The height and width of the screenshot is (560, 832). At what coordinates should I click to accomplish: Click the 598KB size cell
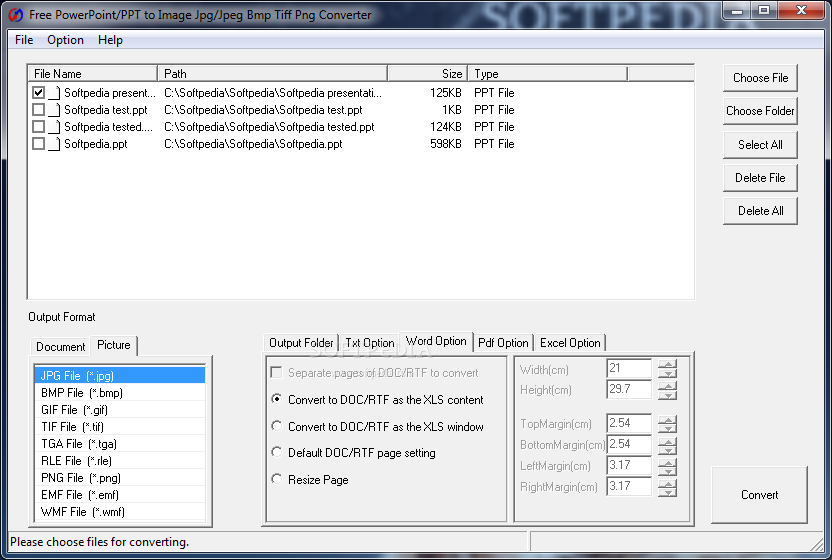coord(446,144)
